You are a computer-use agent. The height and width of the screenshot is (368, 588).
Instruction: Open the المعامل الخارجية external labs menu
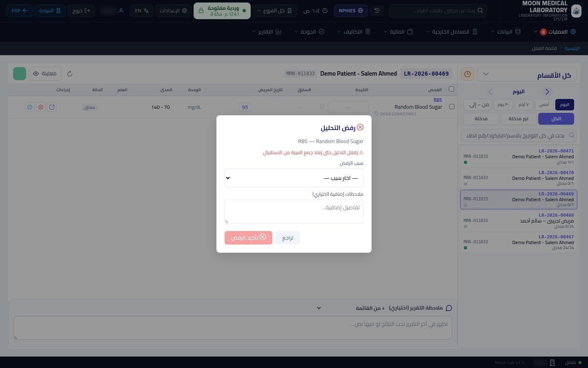[x=452, y=31]
